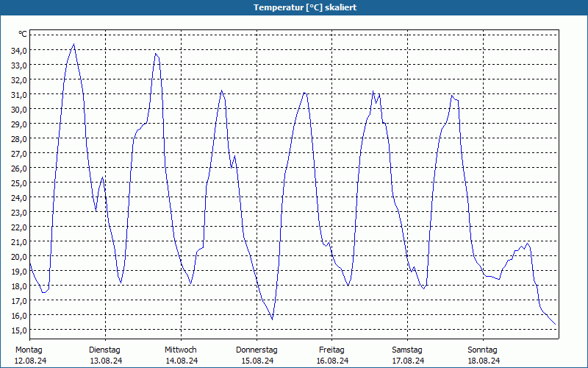Select the 25,0 y-axis label
Image resolution: width=588 pixels, height=368 pixels.
19,183
